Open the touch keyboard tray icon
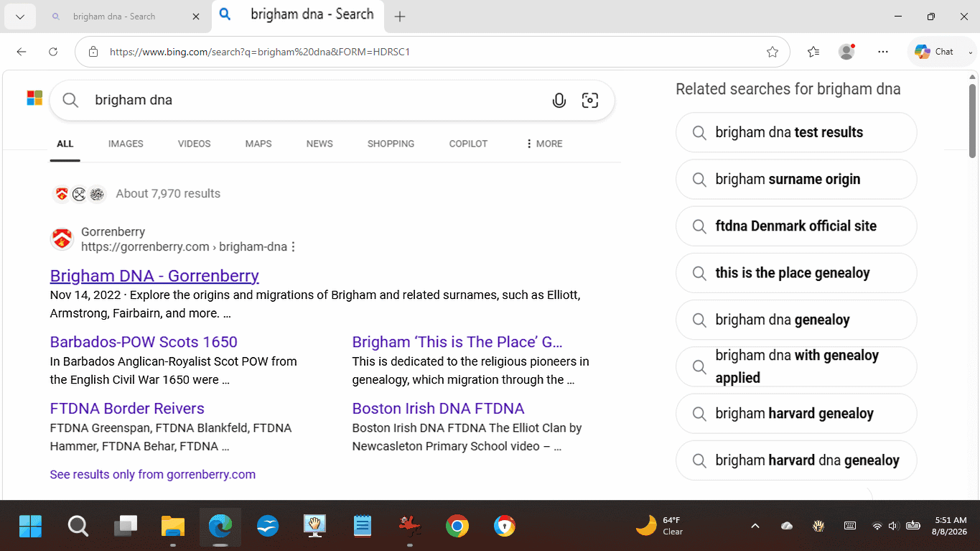Image resolution: width=980 pixels, height=551 pixels. pos(850,526)
